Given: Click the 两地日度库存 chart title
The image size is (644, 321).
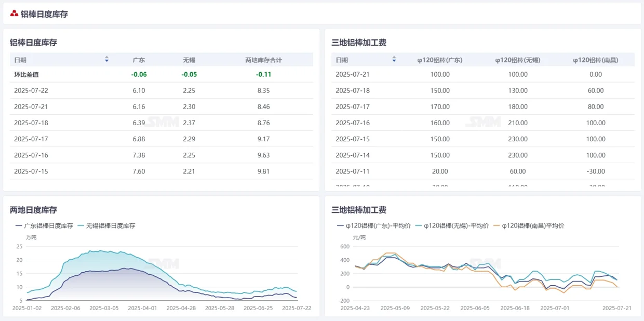Looking at the screenshot, I should [x=33, y=210].
